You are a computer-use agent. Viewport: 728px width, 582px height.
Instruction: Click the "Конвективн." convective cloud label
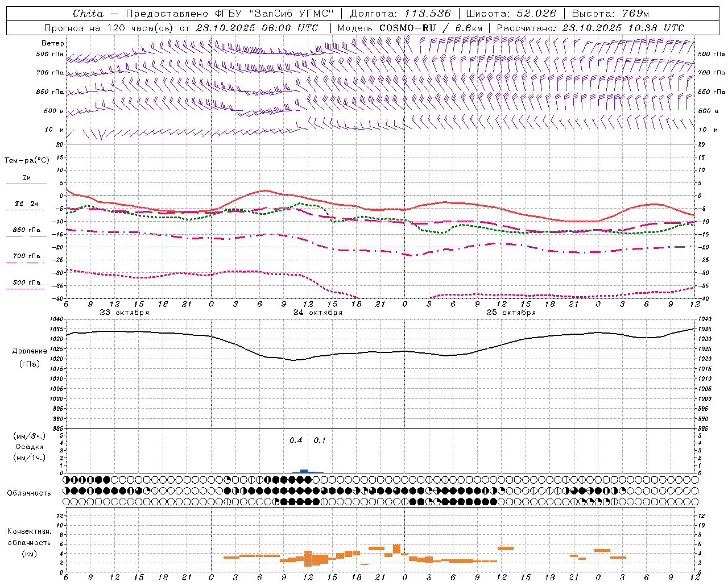30,531
